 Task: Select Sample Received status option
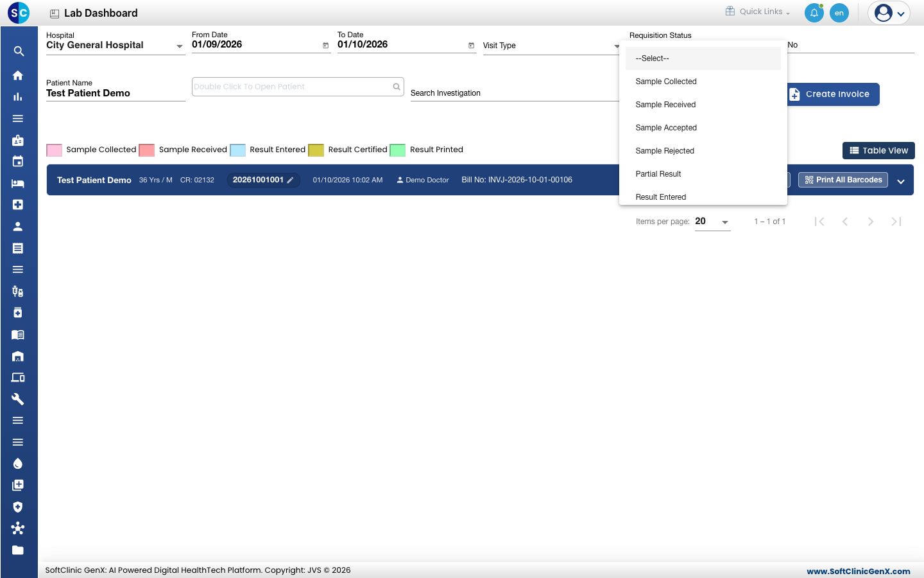click(703, 105)
